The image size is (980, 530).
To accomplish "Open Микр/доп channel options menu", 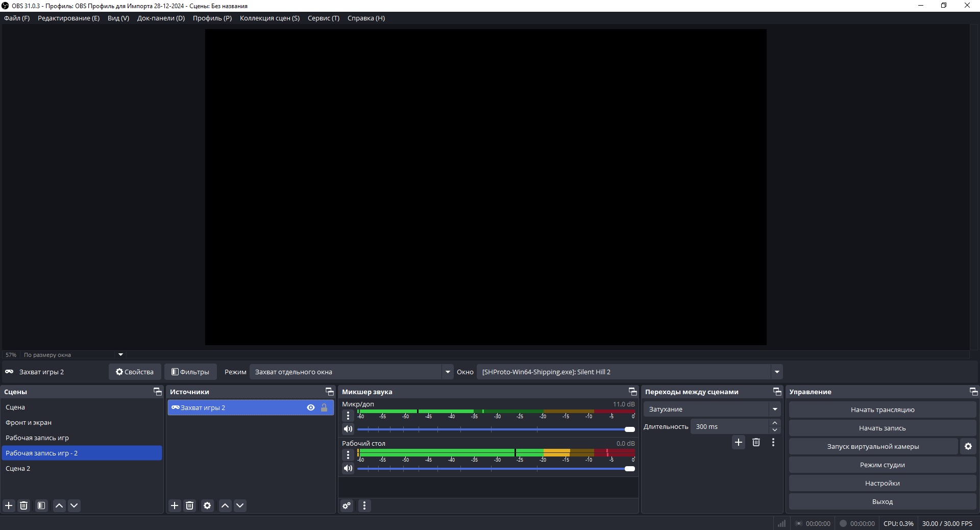I will click(x=348, y=416).
